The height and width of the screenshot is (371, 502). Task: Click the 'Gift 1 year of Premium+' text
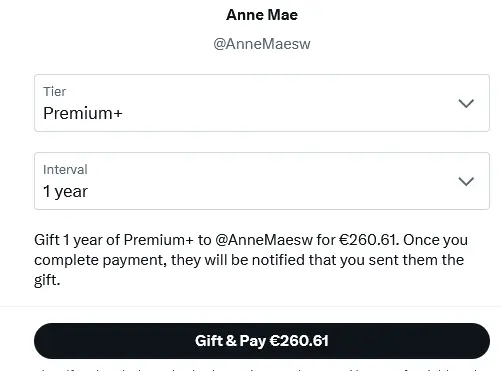tap(114, 240)
